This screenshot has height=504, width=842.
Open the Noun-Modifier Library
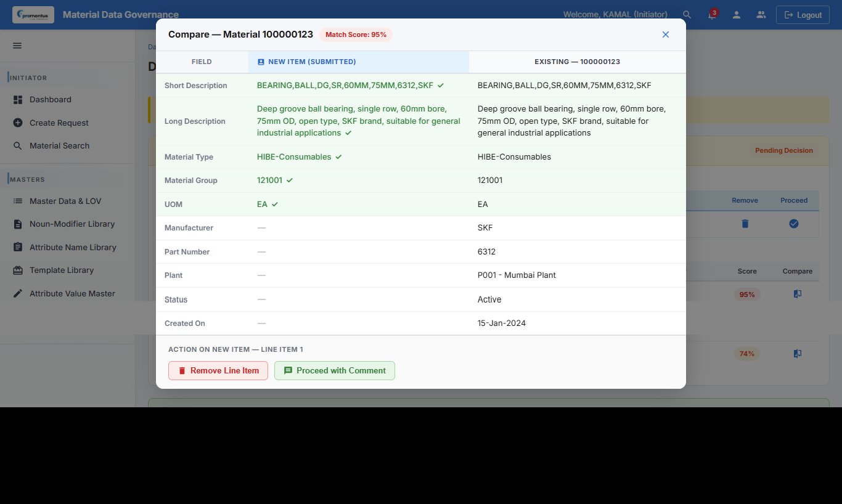[72, 224]
